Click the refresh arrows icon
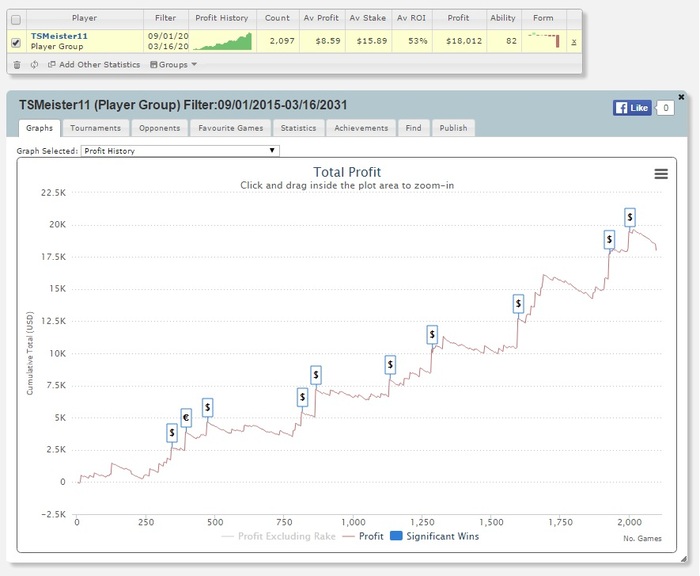 (x=34, y=65)
